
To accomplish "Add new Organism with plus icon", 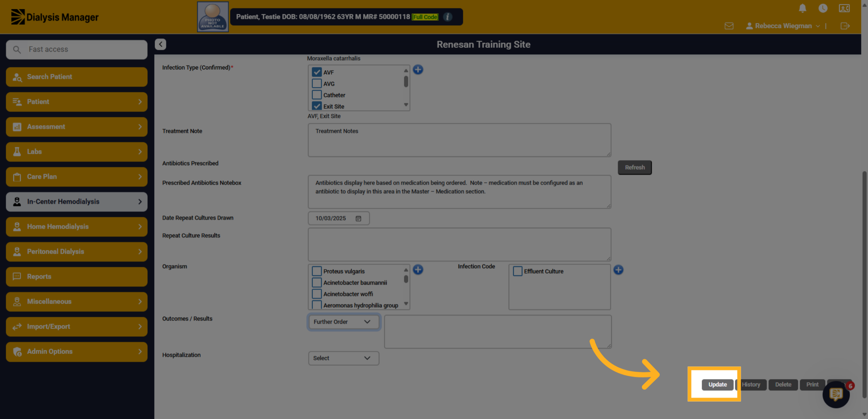I will tap(418, 269).
